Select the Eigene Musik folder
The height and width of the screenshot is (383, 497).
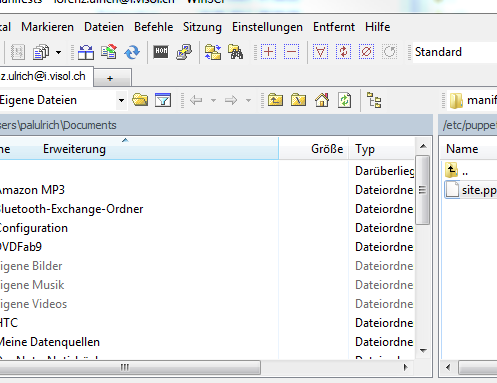(32, 285)
